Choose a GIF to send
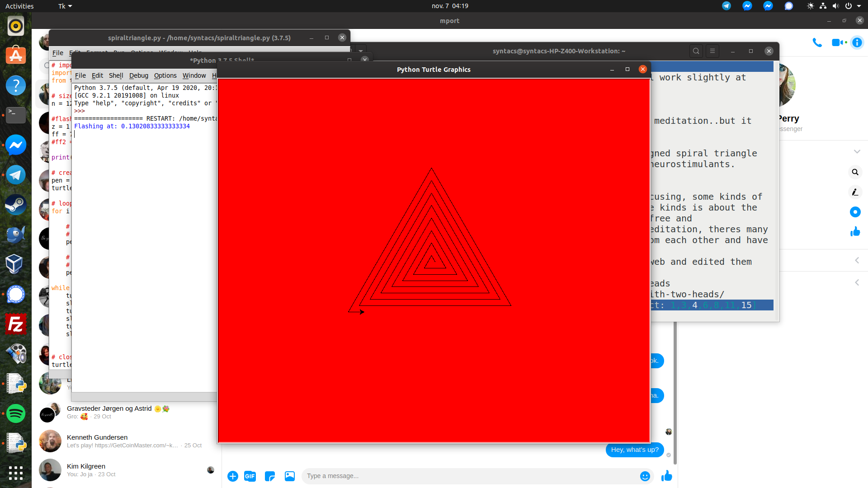Screen dimensions: 868x488 coord(250,476)
